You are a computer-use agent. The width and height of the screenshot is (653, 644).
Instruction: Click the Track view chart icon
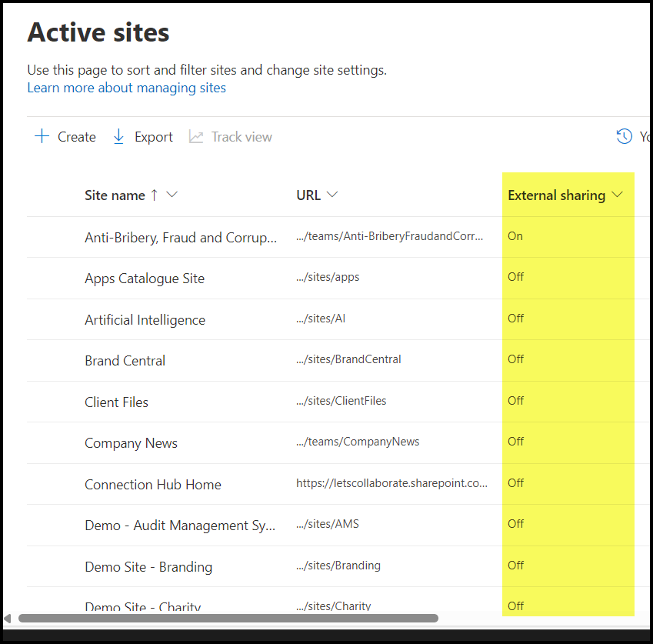(x=196, y=137)
